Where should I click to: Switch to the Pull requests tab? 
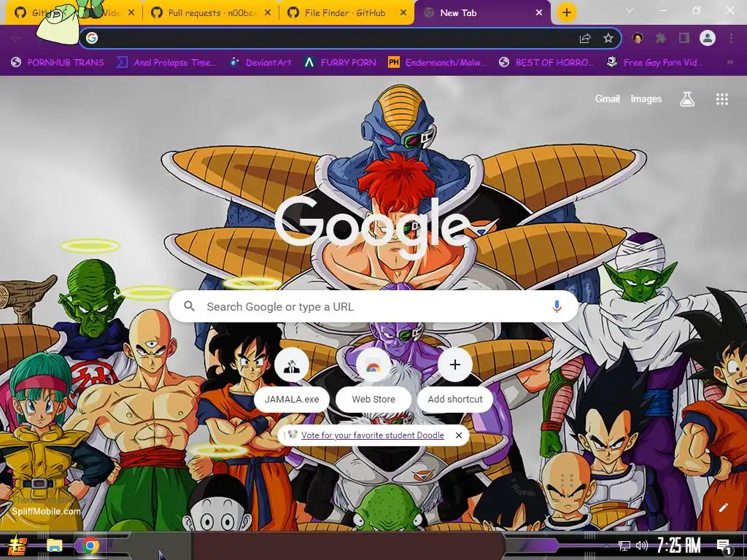tap(212, 13)
